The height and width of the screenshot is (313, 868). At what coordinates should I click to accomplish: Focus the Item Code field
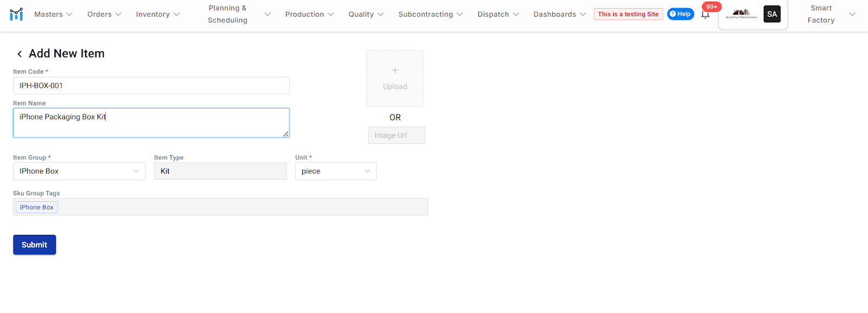click(x=151, y=86)
